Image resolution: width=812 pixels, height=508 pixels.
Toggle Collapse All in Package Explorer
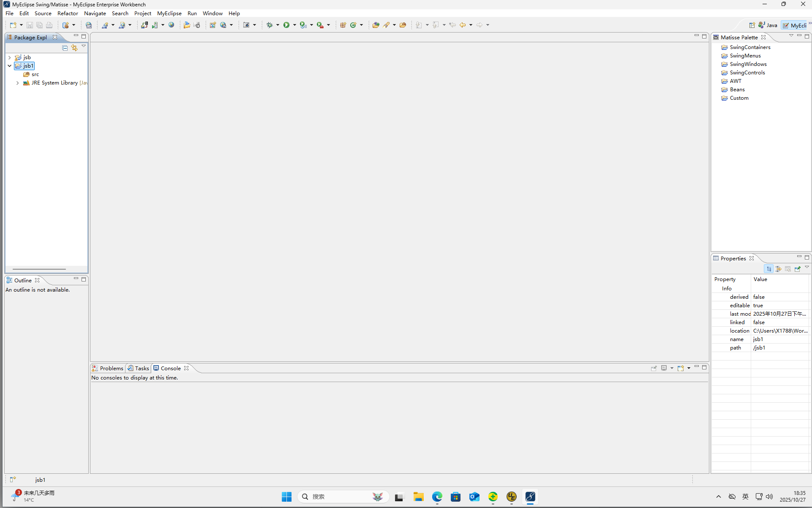tap(65, 48)
